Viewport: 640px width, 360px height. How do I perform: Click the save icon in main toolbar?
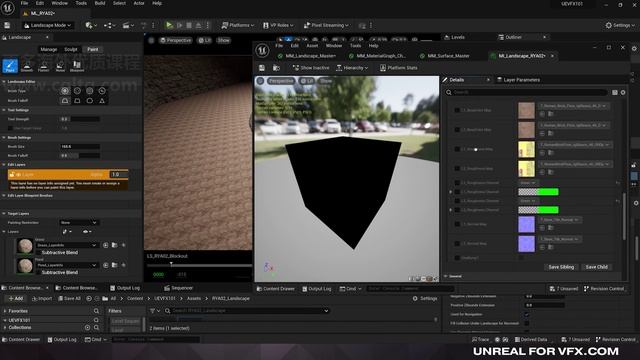pos(7,25)
